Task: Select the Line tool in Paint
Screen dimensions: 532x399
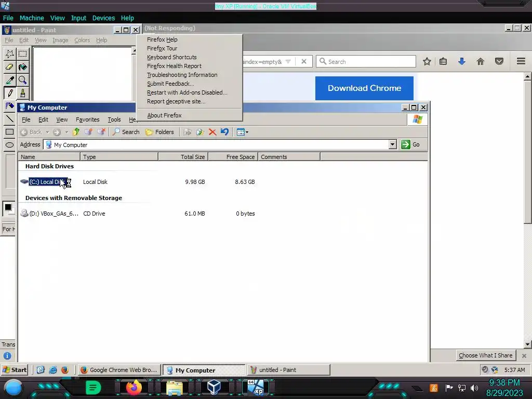Action: pos(9,119)
